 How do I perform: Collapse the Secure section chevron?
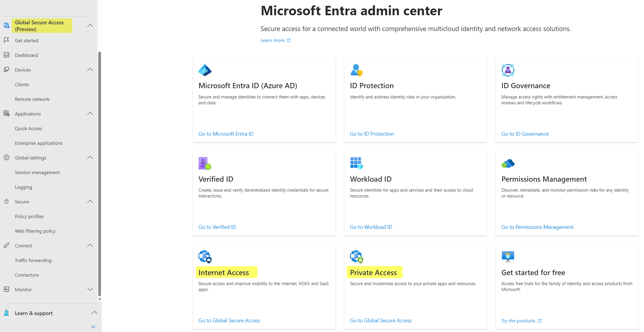click(x=90, y=201)
